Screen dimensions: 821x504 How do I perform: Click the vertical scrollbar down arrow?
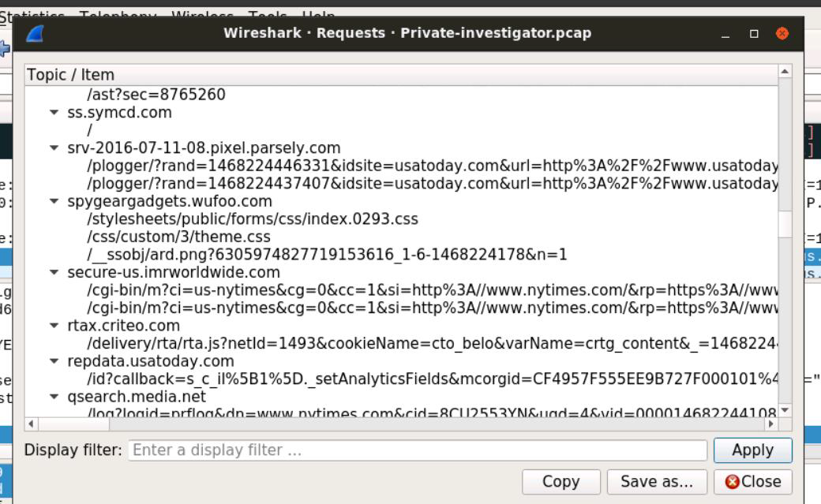click(784, 412)
